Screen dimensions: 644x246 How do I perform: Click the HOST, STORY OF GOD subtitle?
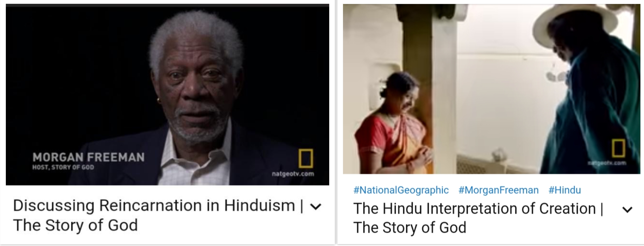pos(63,167)
